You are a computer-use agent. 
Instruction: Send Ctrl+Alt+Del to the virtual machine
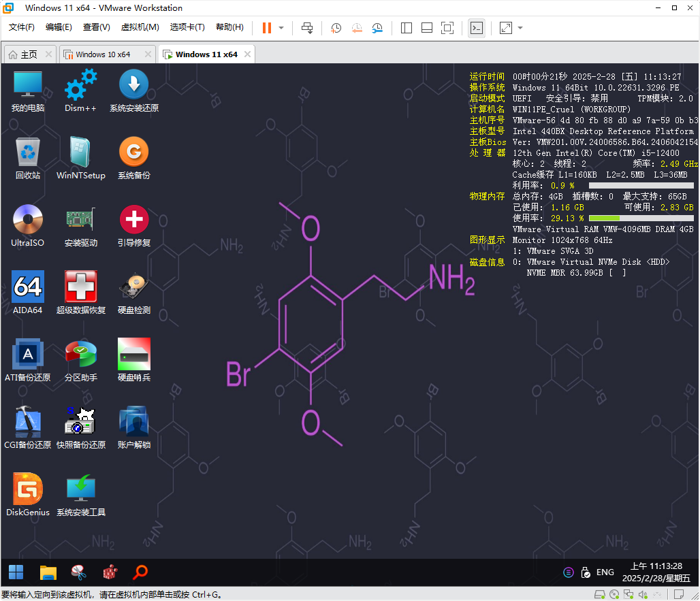click(307, 28)
